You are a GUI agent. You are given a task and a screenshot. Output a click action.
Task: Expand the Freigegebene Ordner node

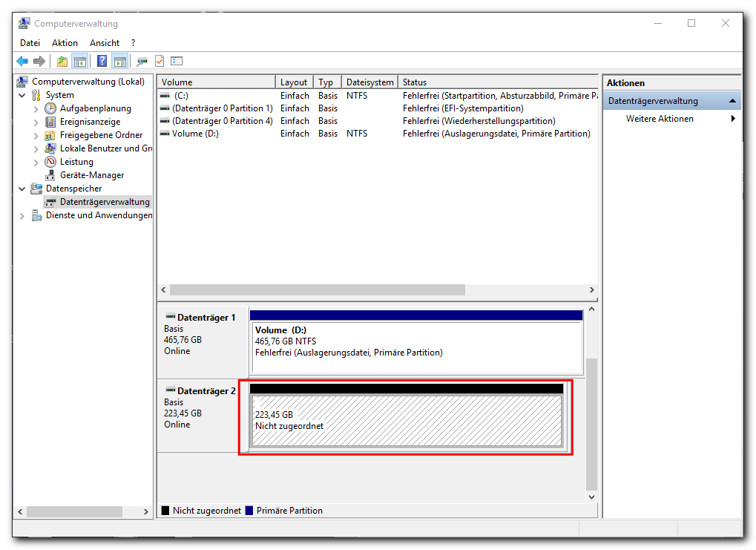click(x=36, y=136)
